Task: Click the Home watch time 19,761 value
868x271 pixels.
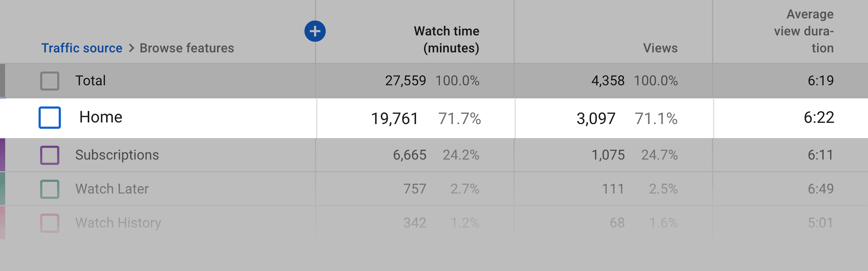Action: (394, 119)
